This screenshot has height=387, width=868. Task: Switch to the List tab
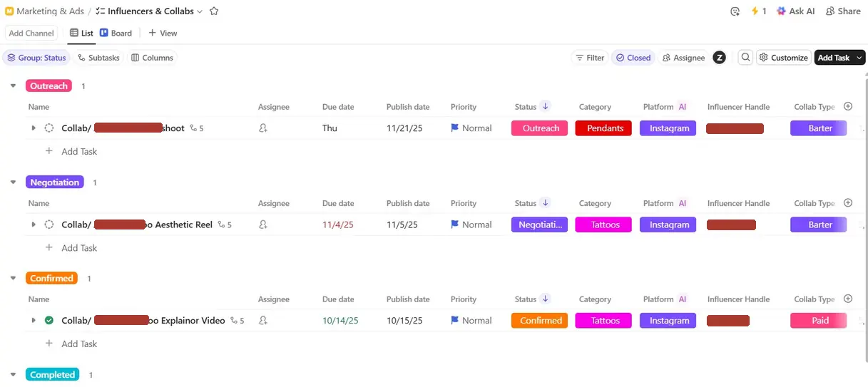pyautogui.click(x=81, y=33)
